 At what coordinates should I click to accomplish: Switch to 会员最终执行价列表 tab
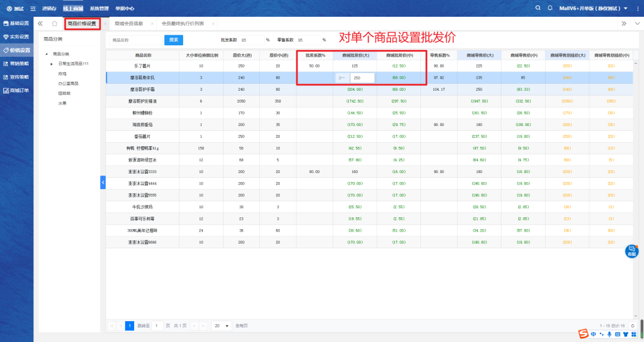[x=182, y=24]
